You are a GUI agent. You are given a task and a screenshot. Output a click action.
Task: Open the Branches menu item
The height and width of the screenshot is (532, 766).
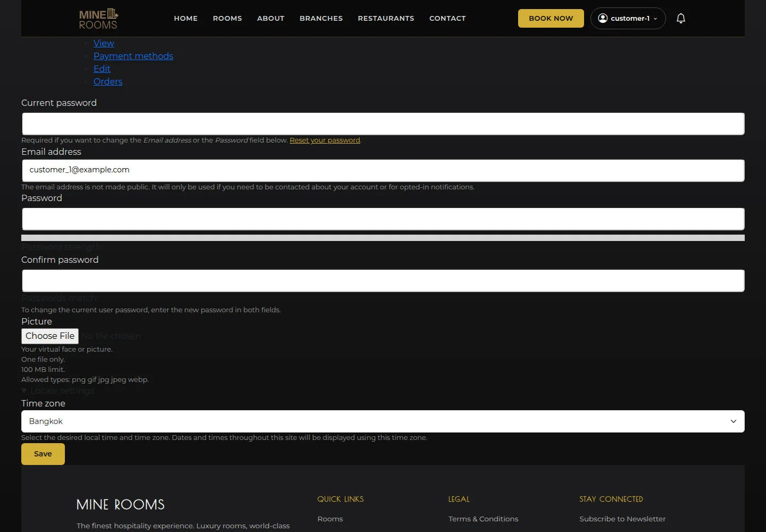[x=321, y=19]
